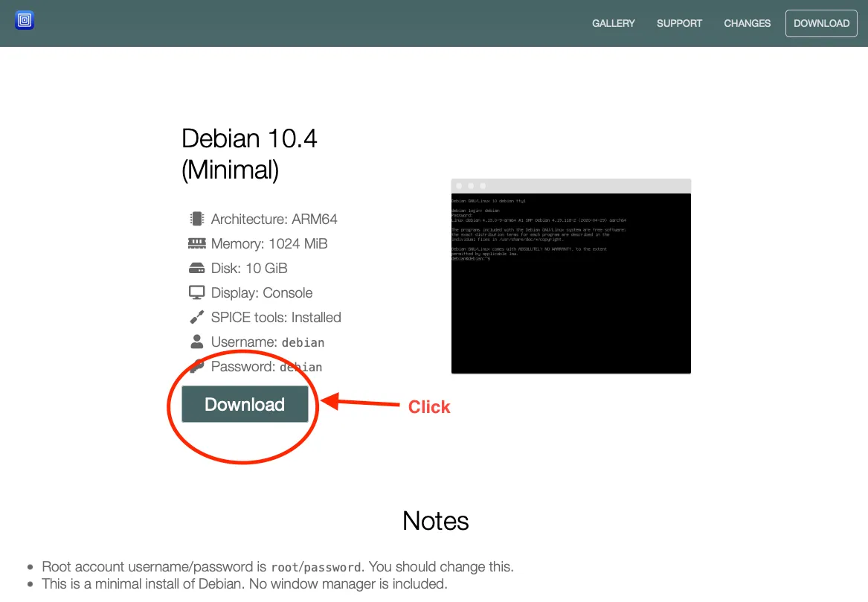Viewport: 868px width, 602px height.
Task: Click the outlined Download button in header
Action: click(x=821, y=23)
